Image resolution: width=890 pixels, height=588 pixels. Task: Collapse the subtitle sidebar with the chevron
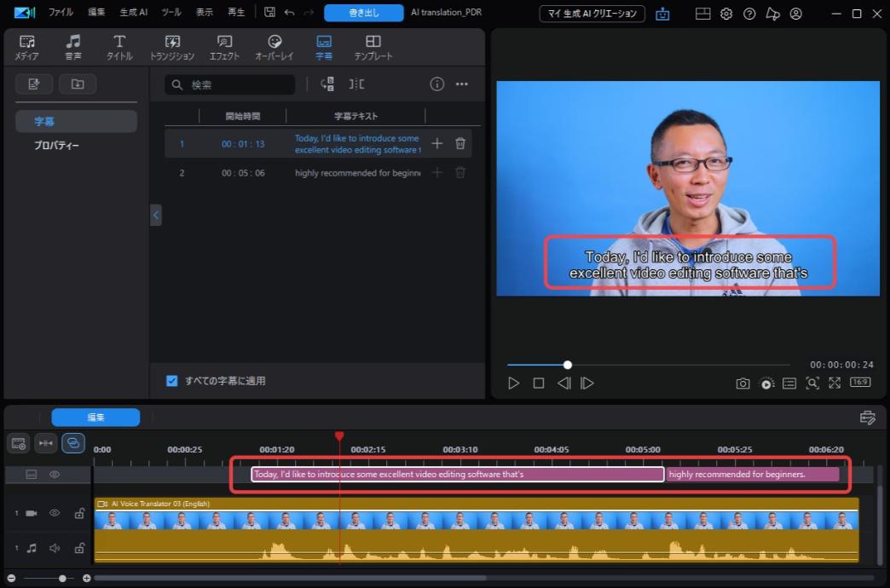[156, 215]
